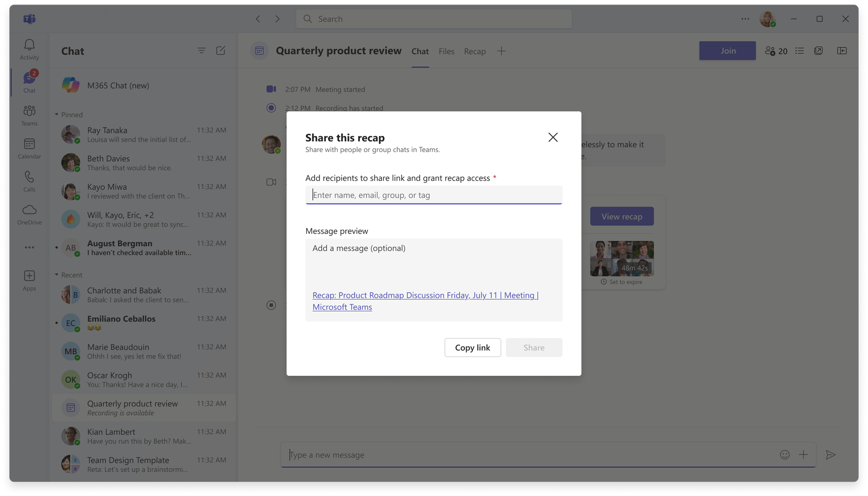Open the Activity feed
Viewport: 868px width, 496px height.
point(29,49)
